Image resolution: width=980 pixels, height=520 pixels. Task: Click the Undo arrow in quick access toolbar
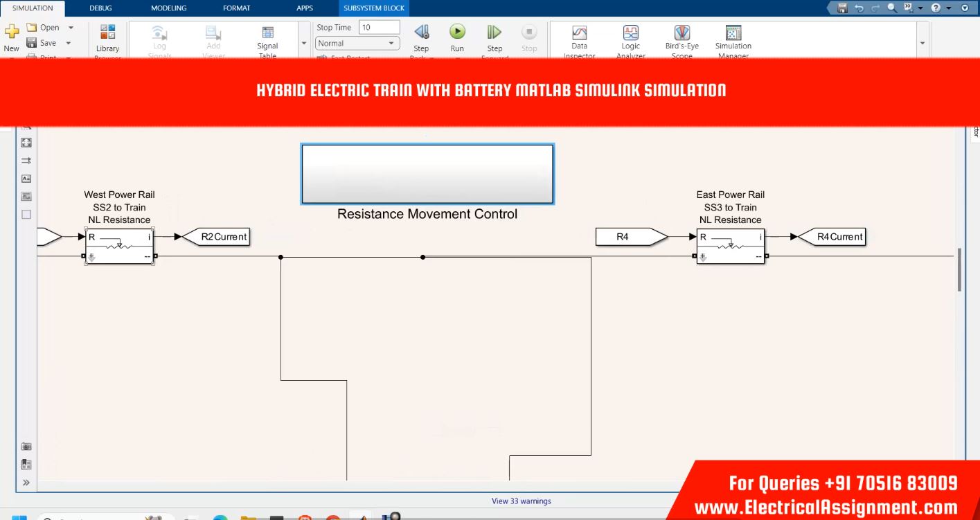pos(859,8)
